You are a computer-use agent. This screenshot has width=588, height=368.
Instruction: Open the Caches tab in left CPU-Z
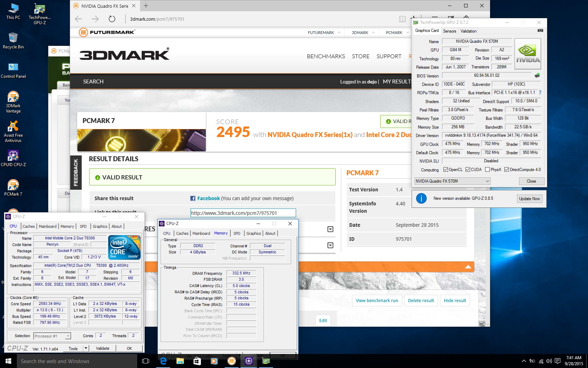29,226
